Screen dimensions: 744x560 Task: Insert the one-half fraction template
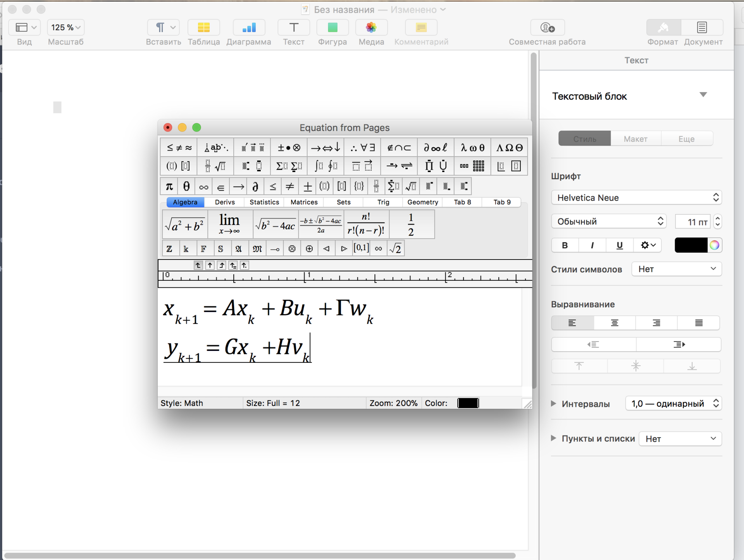click(x=412, y=225)
